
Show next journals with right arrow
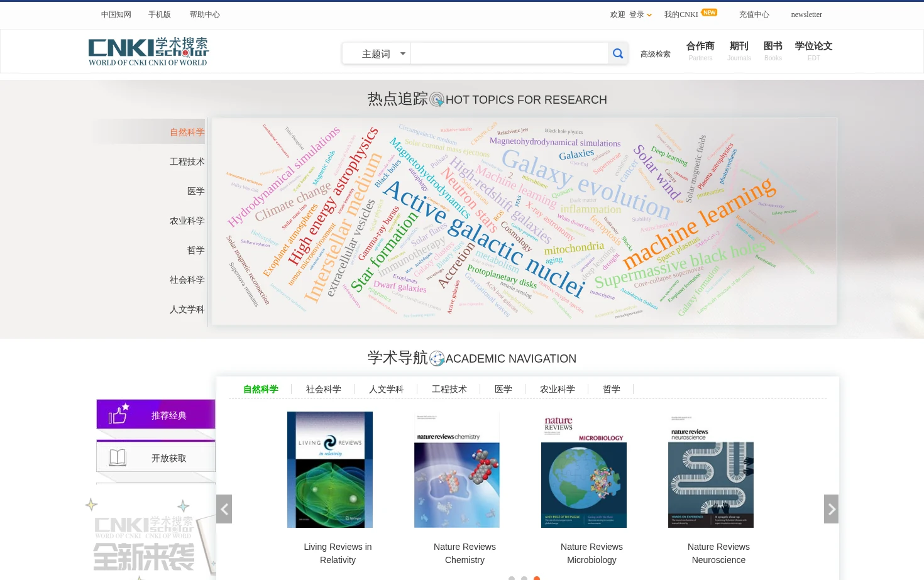pos(831,509)
